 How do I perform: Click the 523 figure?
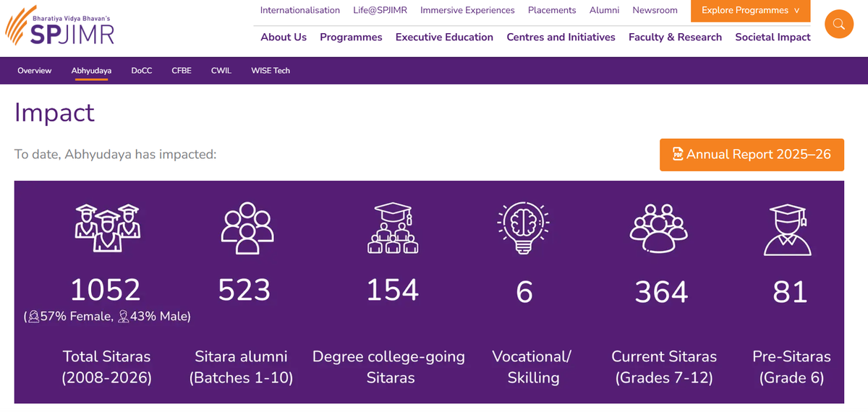point(244,290)
